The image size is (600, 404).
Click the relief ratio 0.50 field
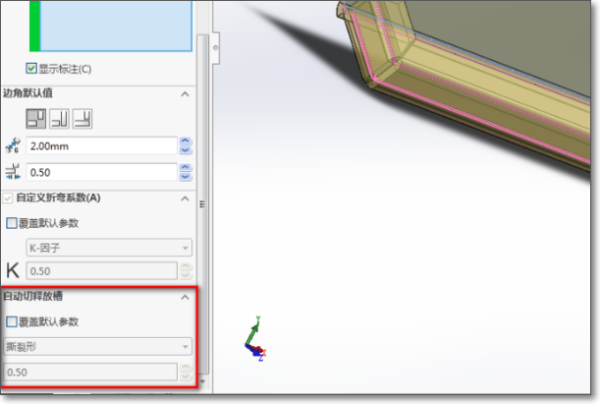(91, 372)
